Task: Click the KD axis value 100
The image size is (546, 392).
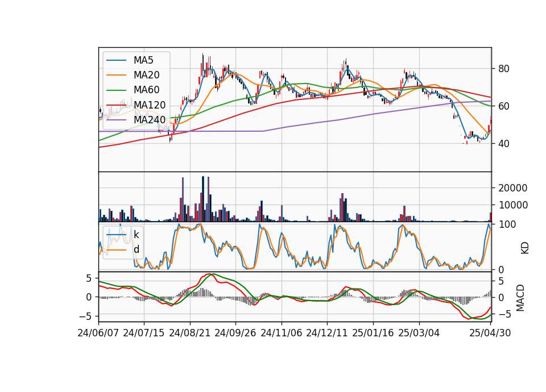Action: click(507, 225)
